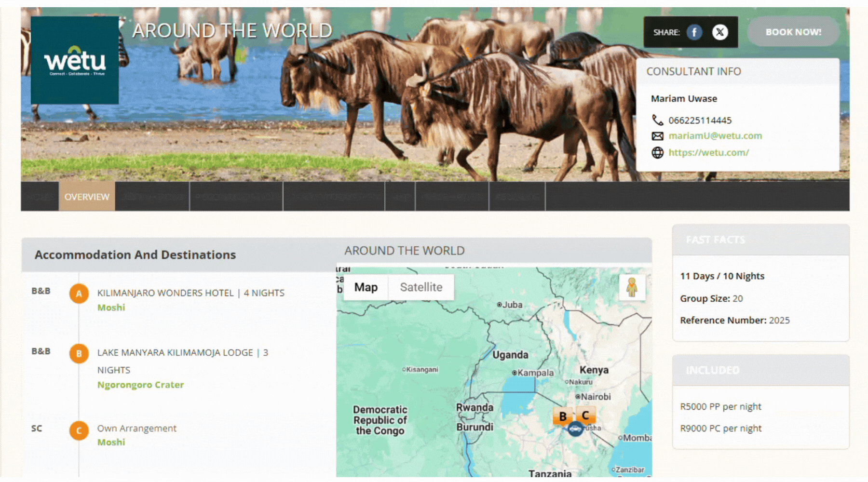This screenshot has width=868, height=482.
Task: Switch the map to Map view
Action: [x=366, y=287]
